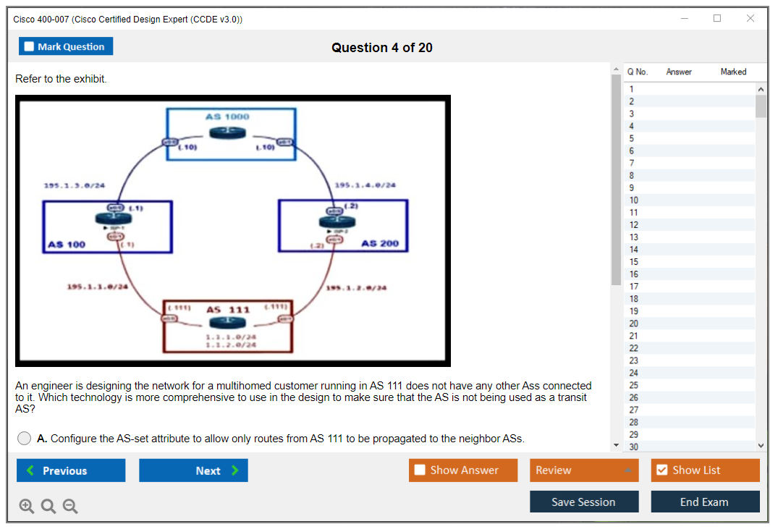Enable the Show Answer checkbox
The height and width of the screenshot is (532, 778).
420,470
